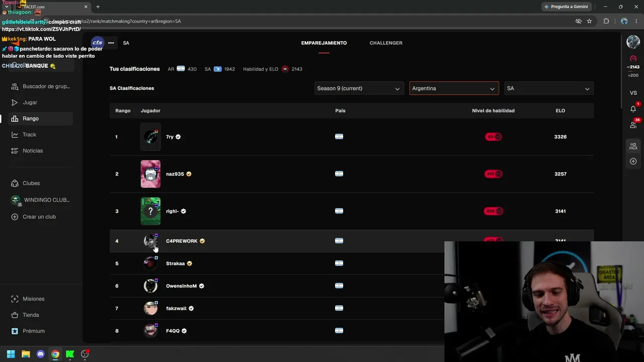Click the righi- player avatar thumbnail

[x=150, y=211]
